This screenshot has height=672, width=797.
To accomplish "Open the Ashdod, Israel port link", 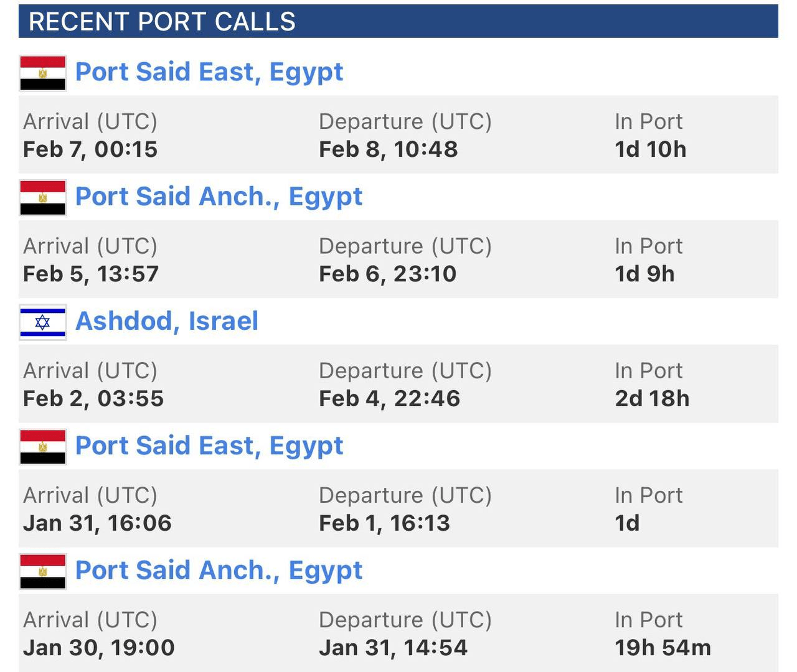I will point(167,321).
